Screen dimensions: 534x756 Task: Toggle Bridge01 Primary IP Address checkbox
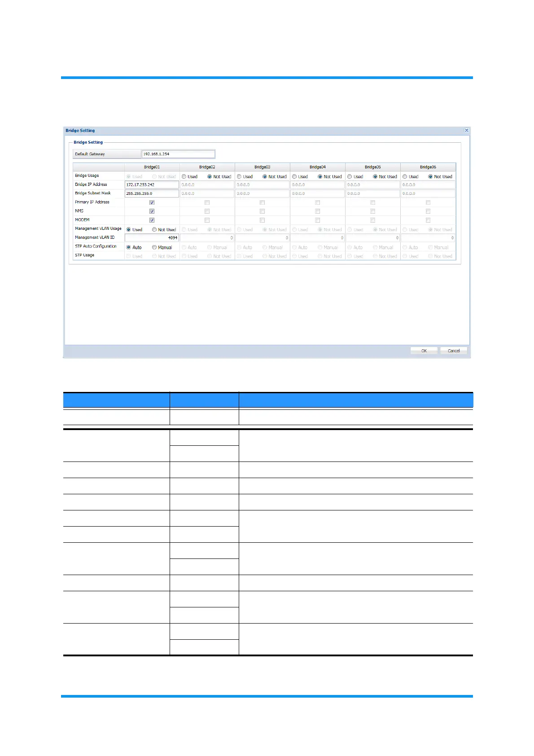coord(152,202)
